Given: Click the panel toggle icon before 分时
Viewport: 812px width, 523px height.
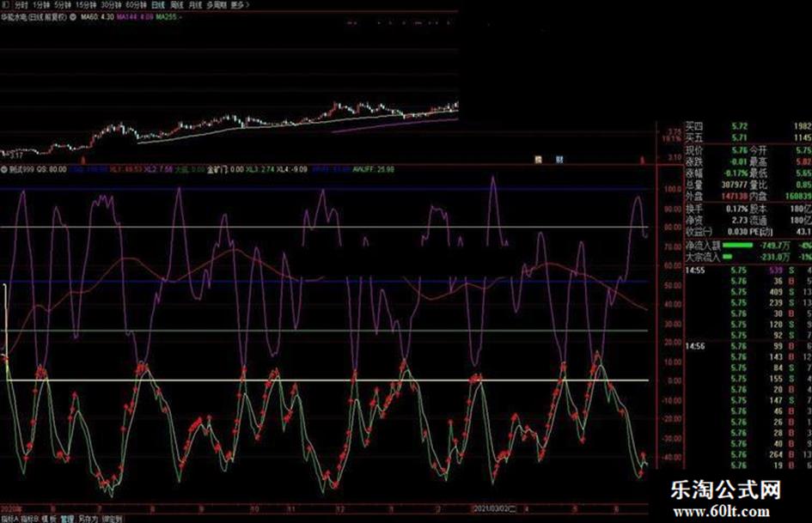Looking at the screenshot, I should [x=6, y=4].
